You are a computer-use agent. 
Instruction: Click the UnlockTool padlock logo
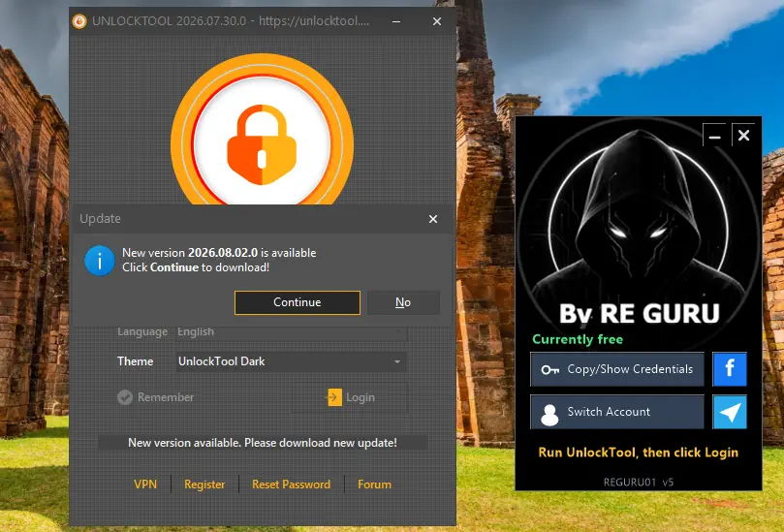[262, 145]
